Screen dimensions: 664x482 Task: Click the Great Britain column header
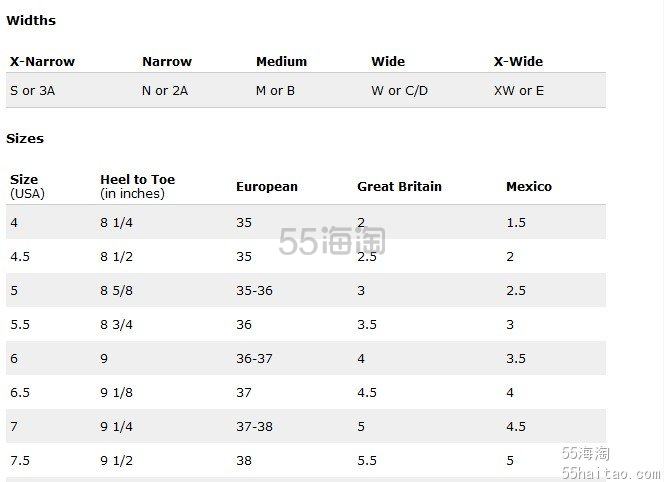(399, 187)
